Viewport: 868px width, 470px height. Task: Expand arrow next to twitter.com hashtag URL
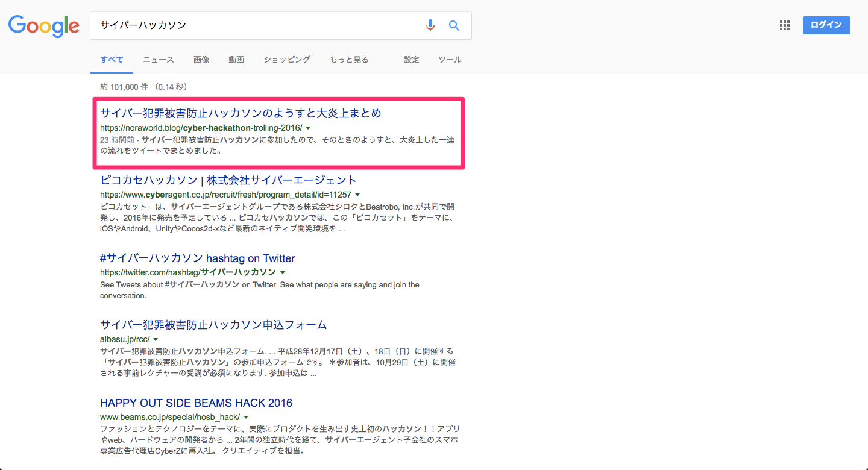tap(282, 272)
